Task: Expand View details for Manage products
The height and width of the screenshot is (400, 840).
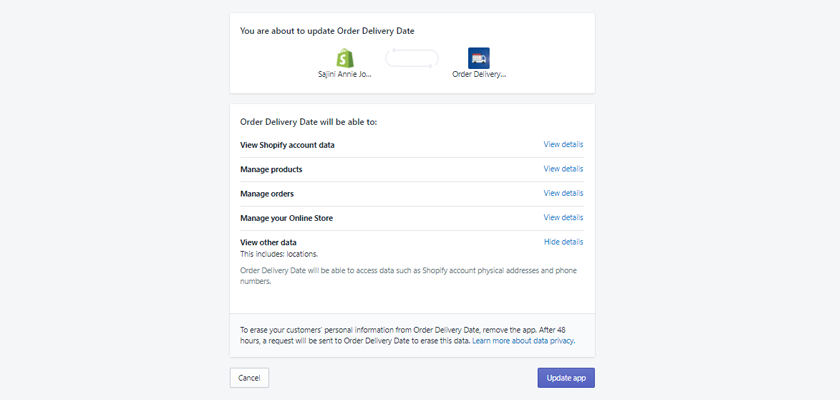Action: click(x=563, y=169)
